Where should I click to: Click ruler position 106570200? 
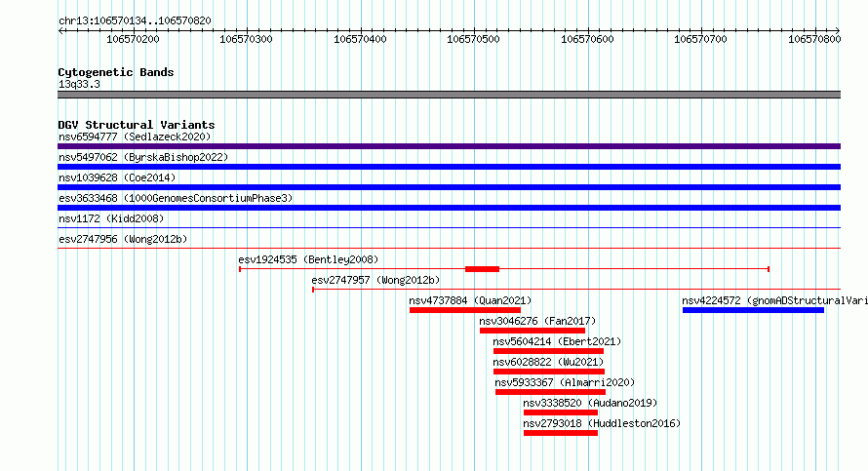[133, 39]
